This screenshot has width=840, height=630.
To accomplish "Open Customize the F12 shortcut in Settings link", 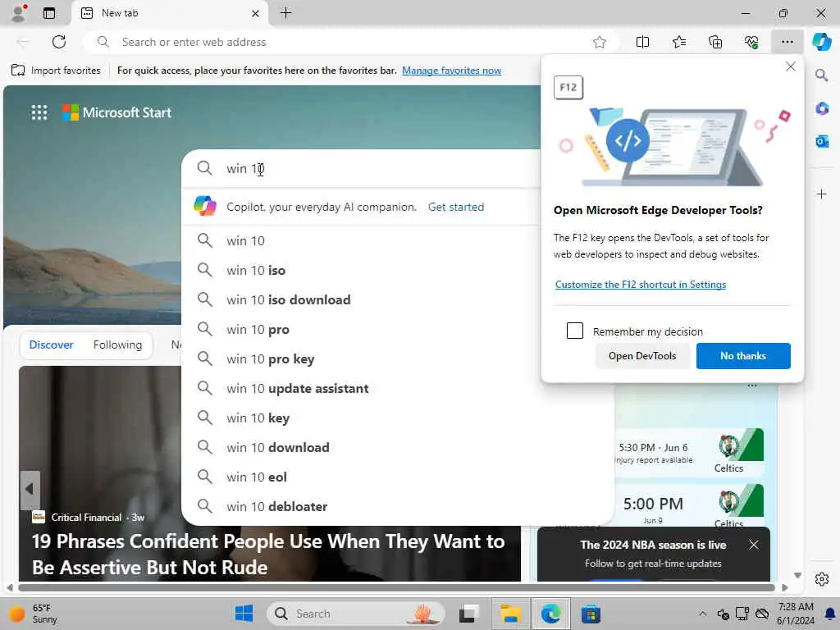I will (640, 285).
